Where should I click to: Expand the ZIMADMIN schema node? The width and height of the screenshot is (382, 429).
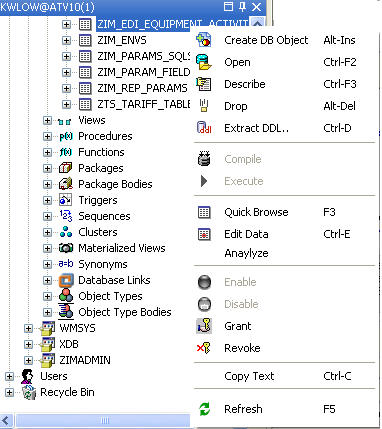(x=28, y=360)
